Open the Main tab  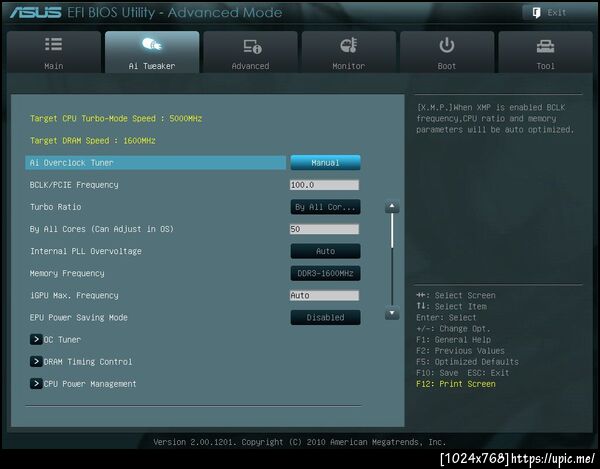[54, 52]
